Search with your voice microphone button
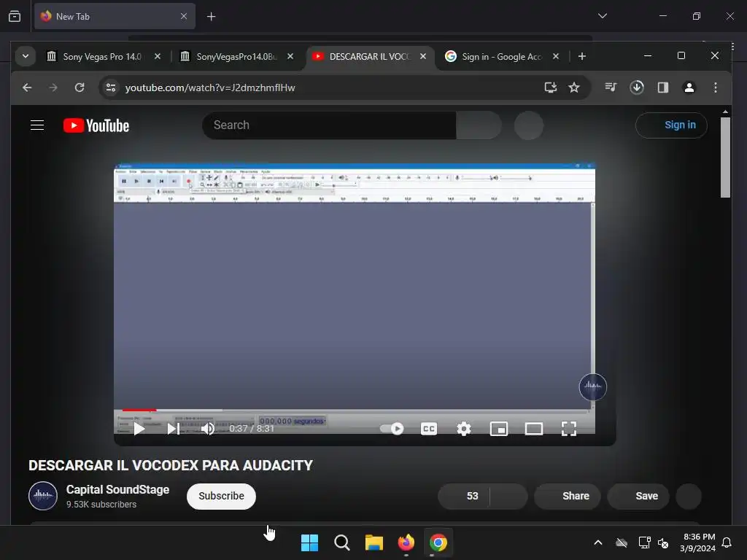747x560 pixels. pyautogui.click(x=529, y=125)
